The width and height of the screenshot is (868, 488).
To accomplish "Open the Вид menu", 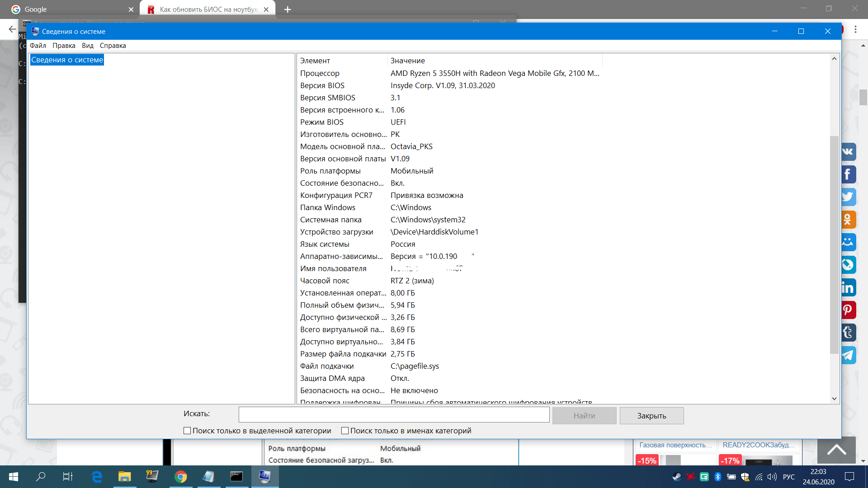I will (x=88, y=46).
